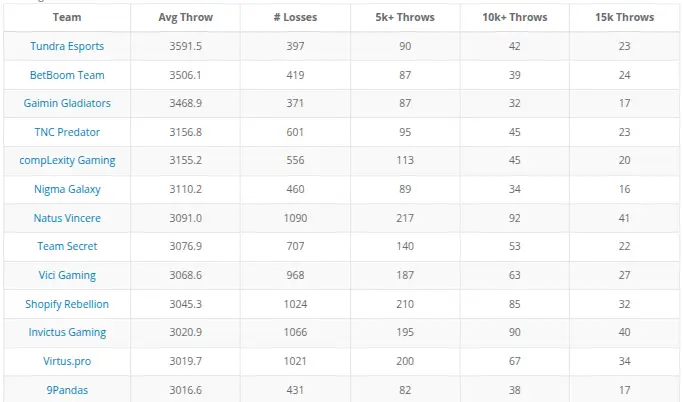
Task: Click the Invictus Gaming link
Action: 67,332
